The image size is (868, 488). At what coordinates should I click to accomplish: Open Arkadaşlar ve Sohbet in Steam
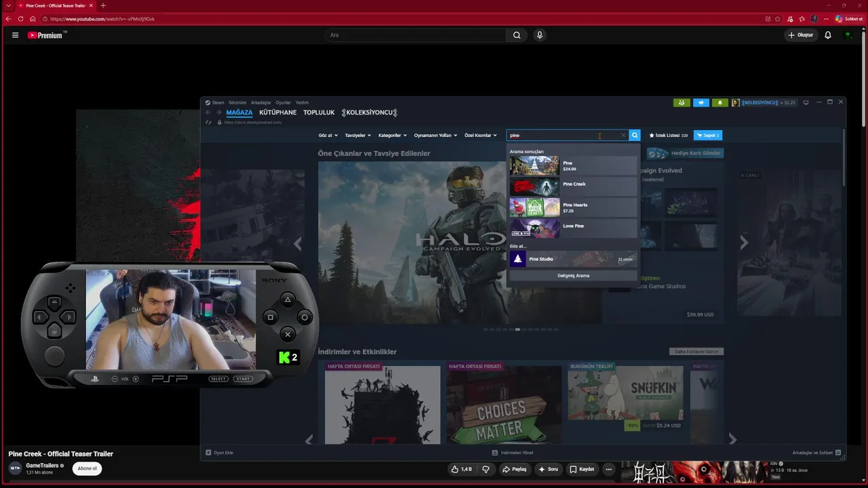coord(816,453)
